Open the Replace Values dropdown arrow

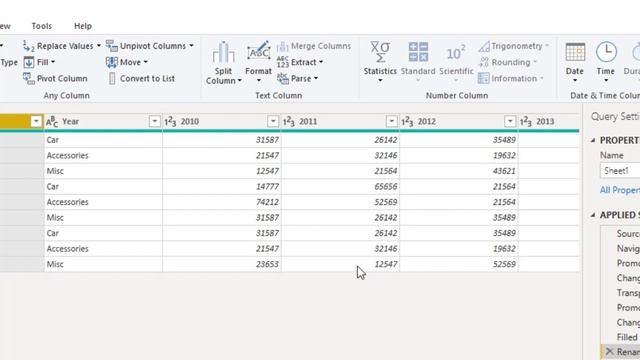(x=99, y=46)
